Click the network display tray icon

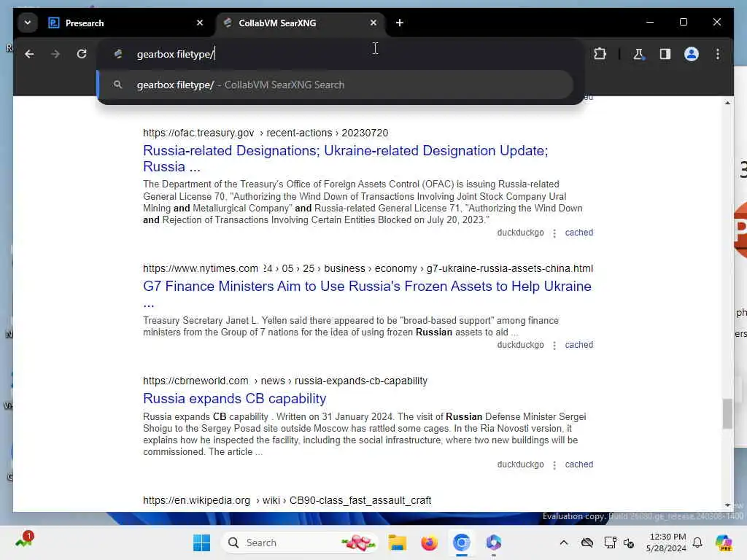pos(610,542)
